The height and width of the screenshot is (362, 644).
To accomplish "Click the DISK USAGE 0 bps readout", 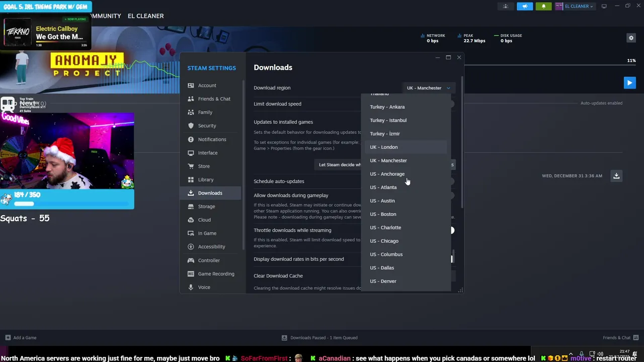I will 508,38.
